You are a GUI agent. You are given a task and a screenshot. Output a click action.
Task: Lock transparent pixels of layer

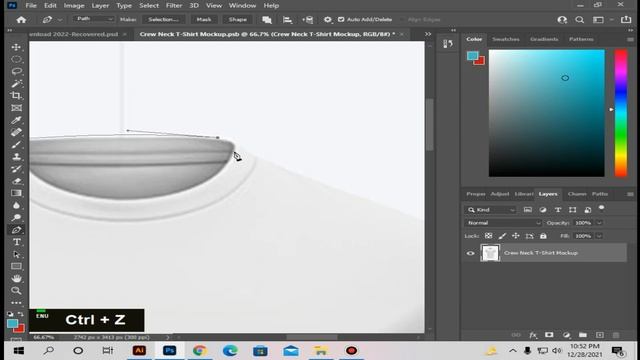click(489, 236)
